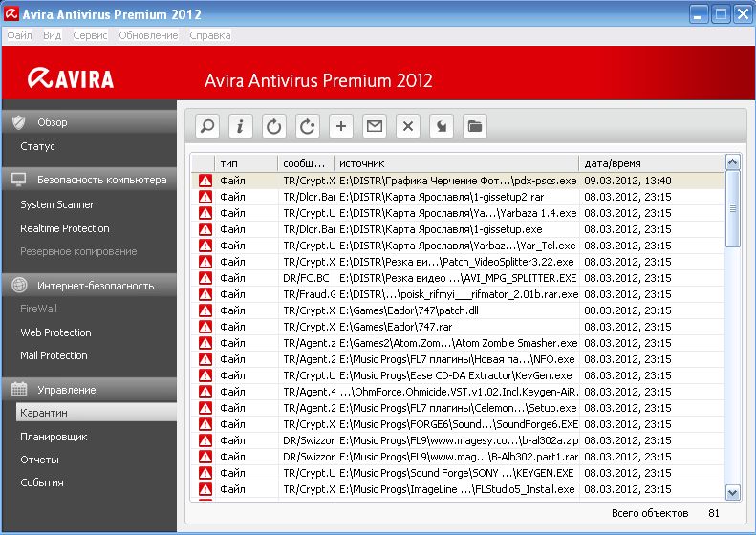Sort by источник column header
Image resolution: width=756 pixels, height=535 pixels.
457,163
